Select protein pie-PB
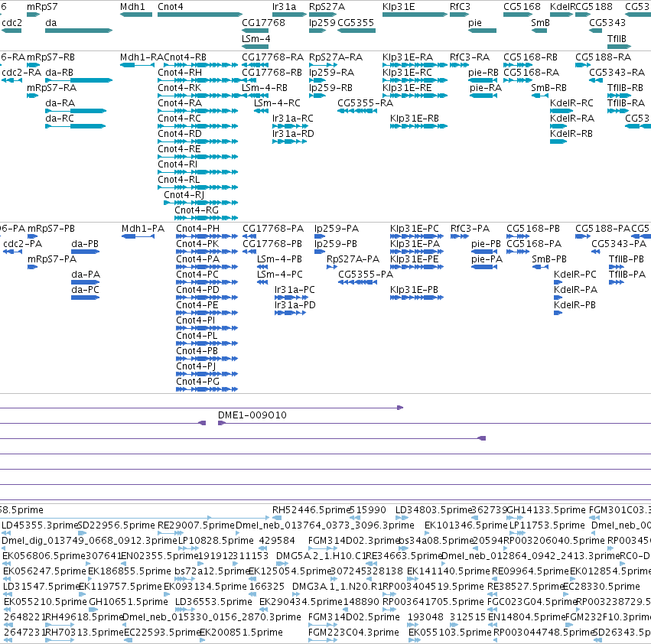This screenshot has width=651, height=644. 487,244
